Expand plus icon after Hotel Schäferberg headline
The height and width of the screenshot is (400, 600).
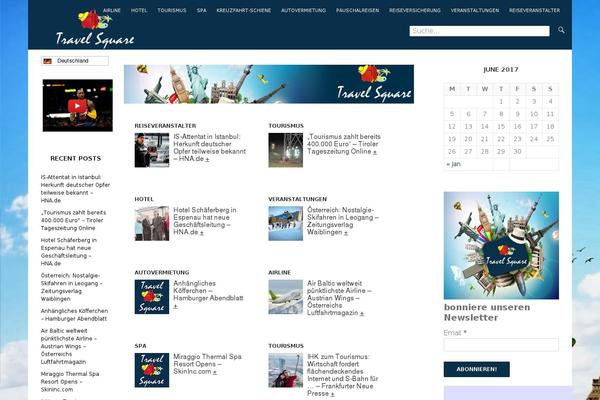coord(202,233)
